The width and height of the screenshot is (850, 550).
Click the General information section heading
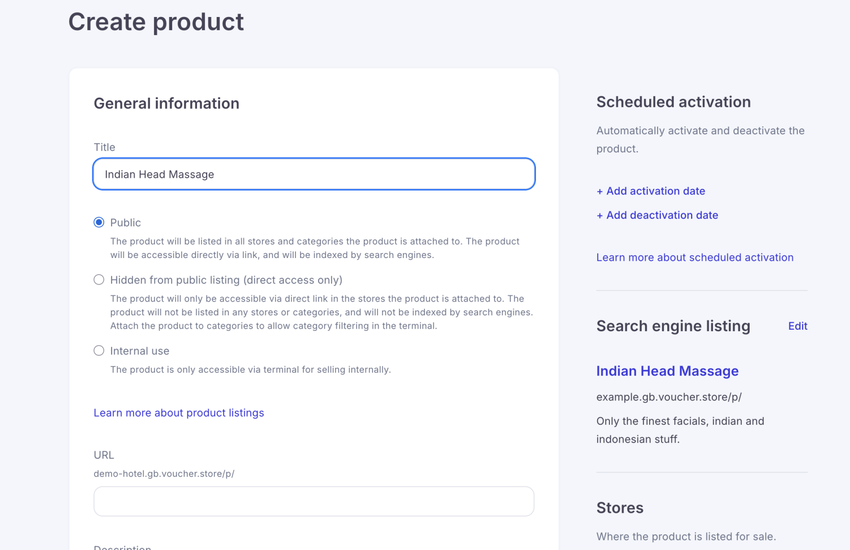click(x=166, y=104)
